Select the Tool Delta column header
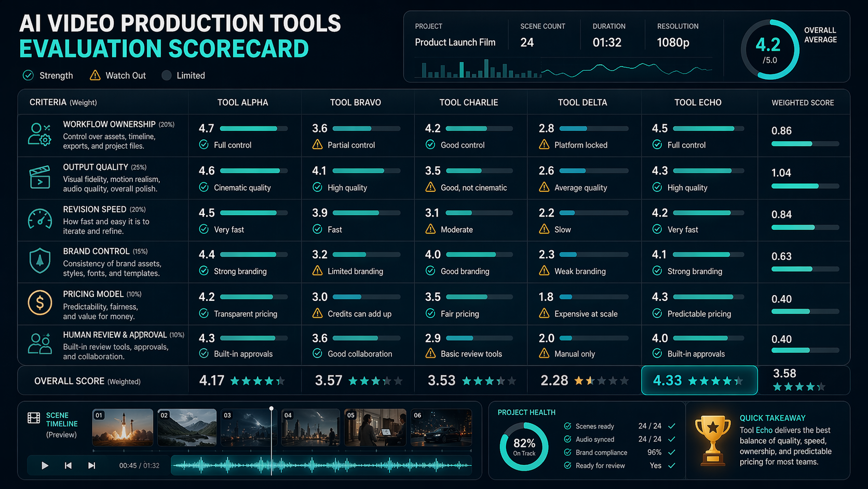Image resolution: width=868 pixels, height=489 pixels. 582,102
